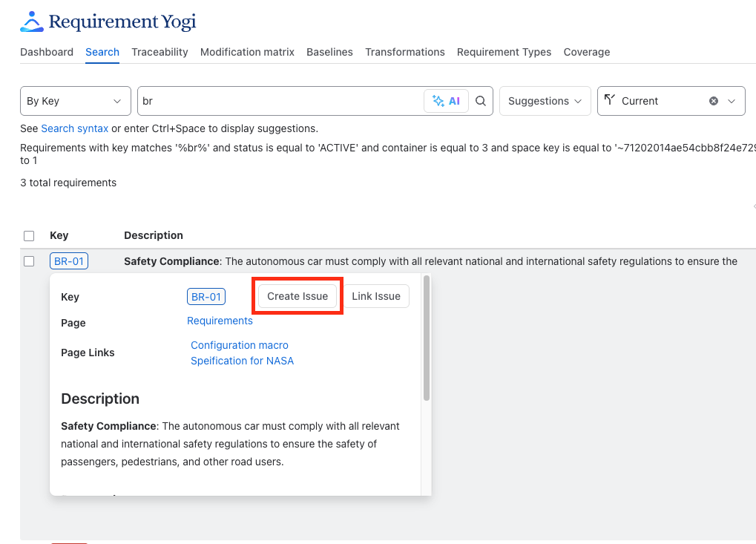
Task: Click the Page Links label
Action: point(88,353)
